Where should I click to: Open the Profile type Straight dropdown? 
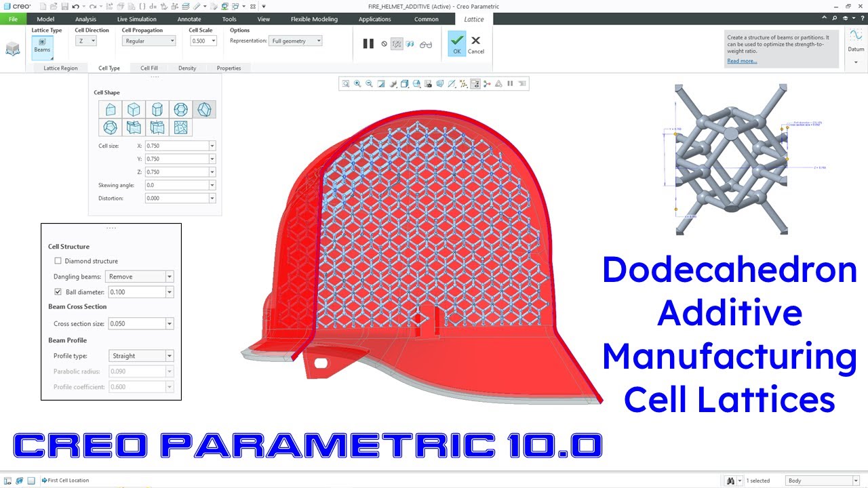click(x=140, y=356)
